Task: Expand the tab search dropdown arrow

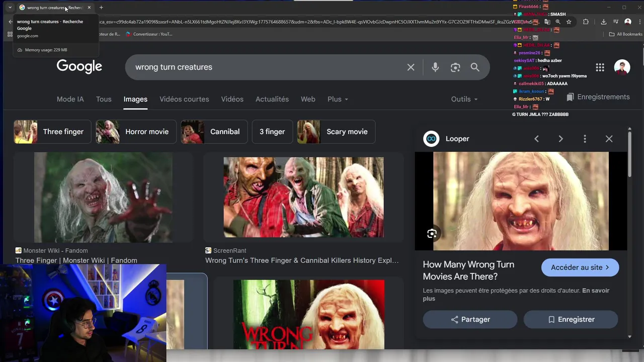Action: [10, 8]
